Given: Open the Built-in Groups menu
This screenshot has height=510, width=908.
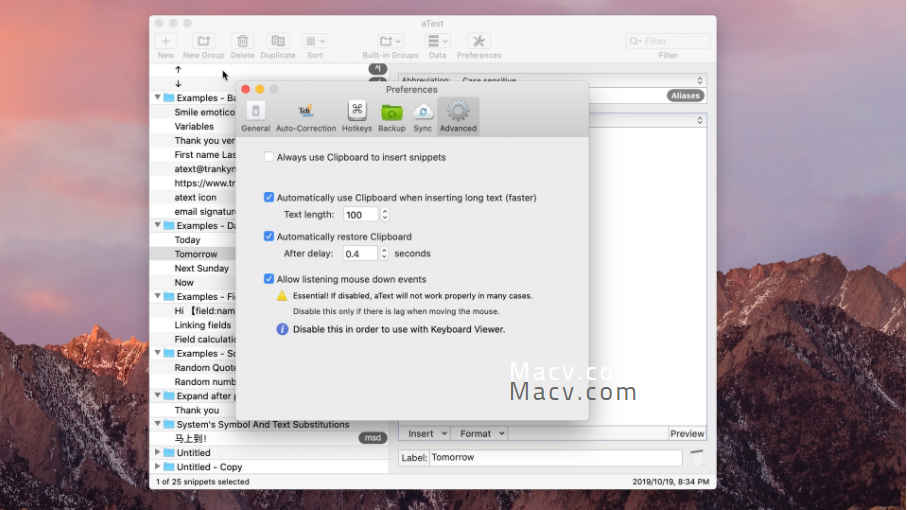Looking at the screenshot, I should (390, 41).
